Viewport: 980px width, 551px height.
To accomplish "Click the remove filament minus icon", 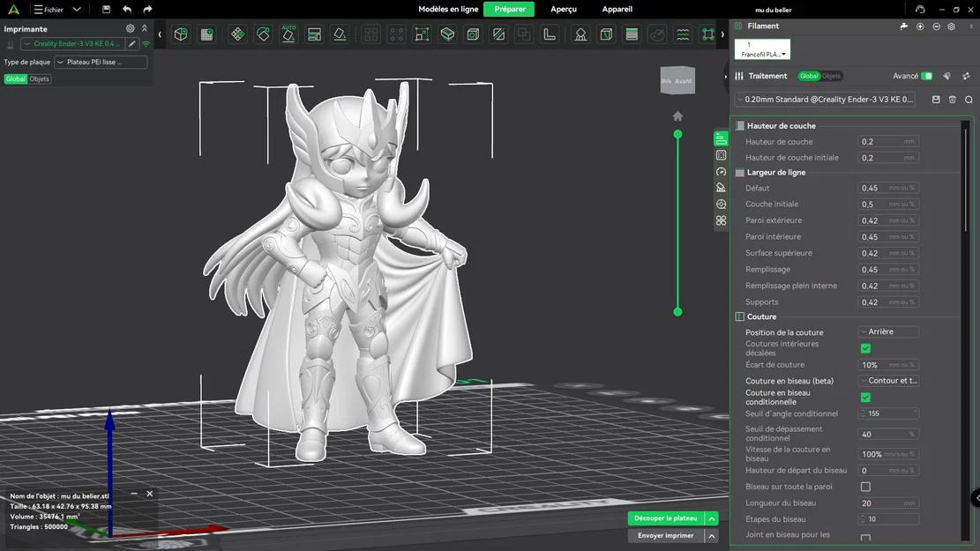I will pos(936,26).
